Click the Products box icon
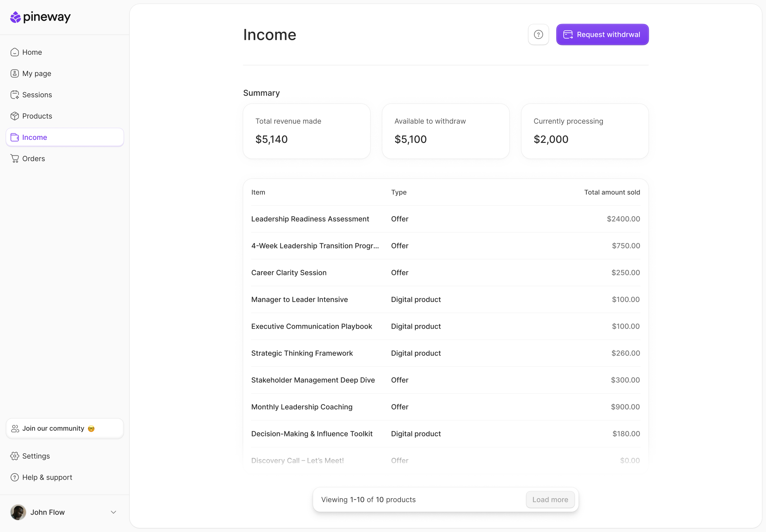 [15, 116]
